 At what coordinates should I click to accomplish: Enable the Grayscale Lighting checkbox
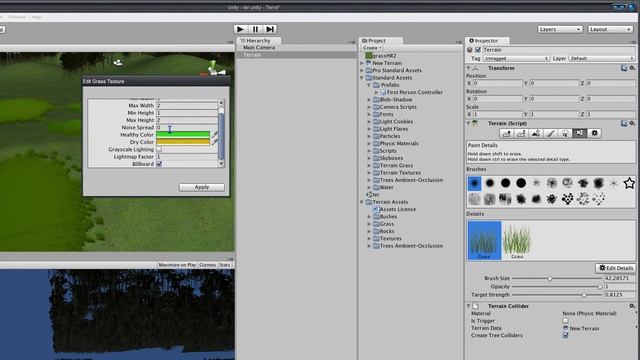pyautogui.click(x=159, y=149)
